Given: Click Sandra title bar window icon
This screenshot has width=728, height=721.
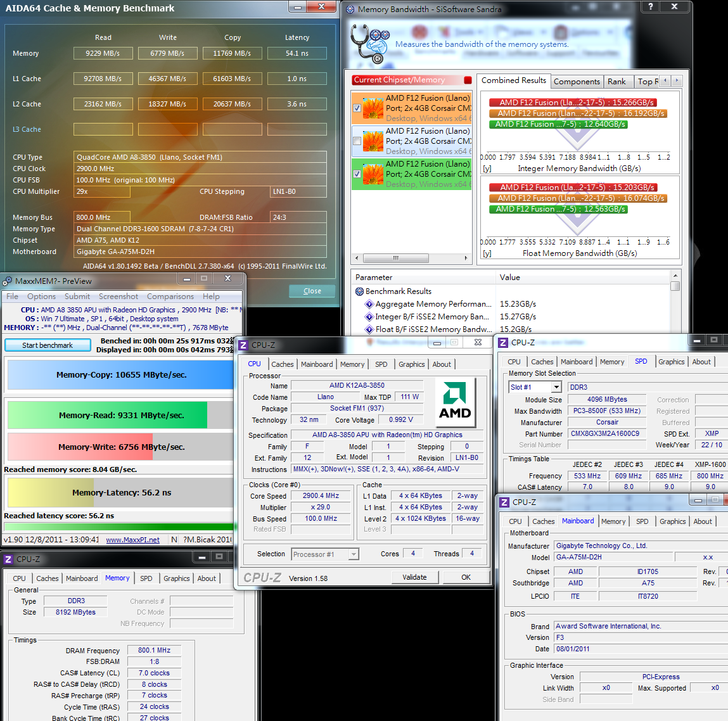Looking at the screenshot, I should [x=350, y=10].
